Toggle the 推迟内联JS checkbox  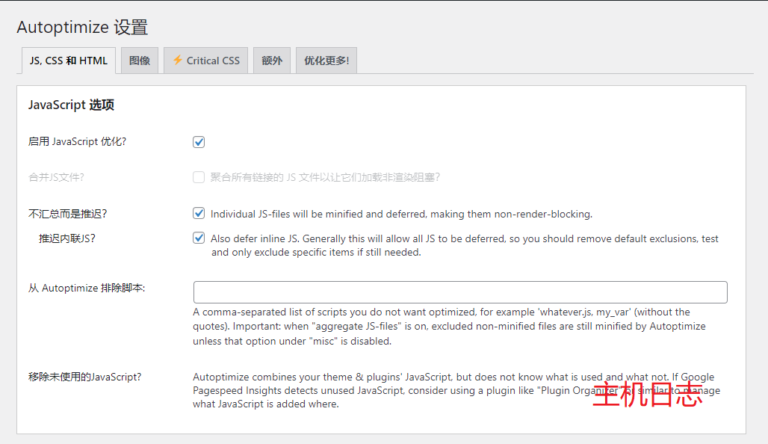pos(198,238)
